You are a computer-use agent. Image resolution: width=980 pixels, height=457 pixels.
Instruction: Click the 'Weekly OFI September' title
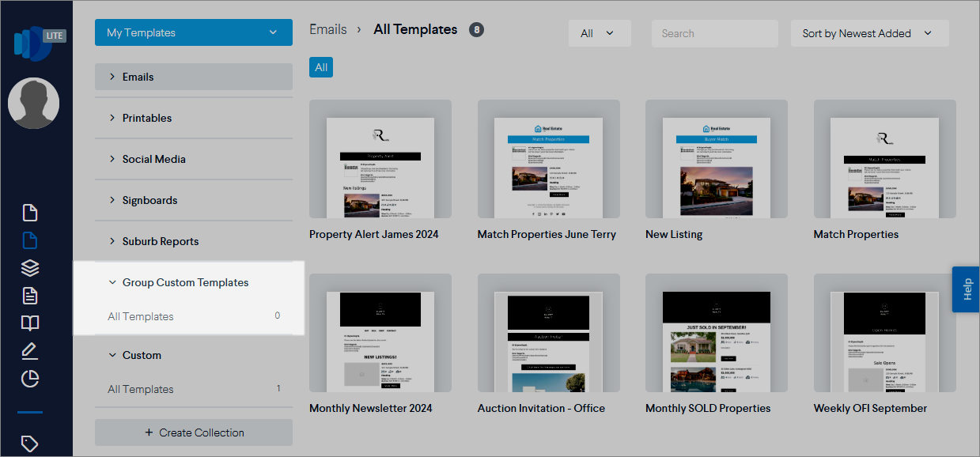point(870,408)
